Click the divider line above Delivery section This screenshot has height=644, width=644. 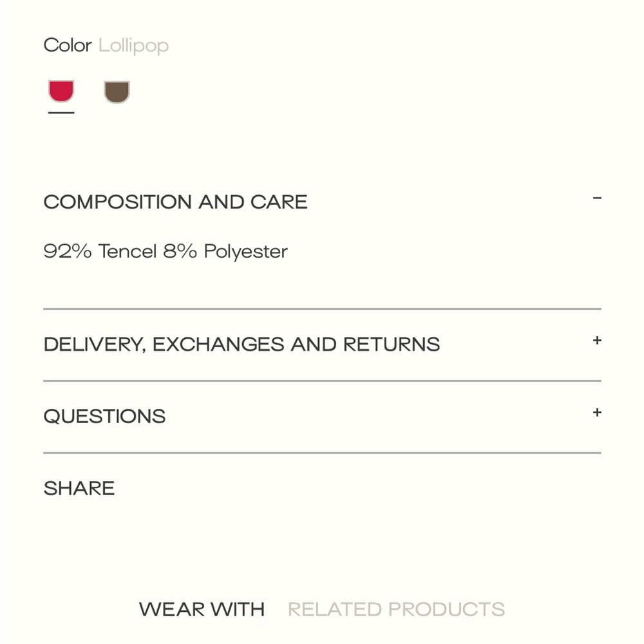point(323,309)
